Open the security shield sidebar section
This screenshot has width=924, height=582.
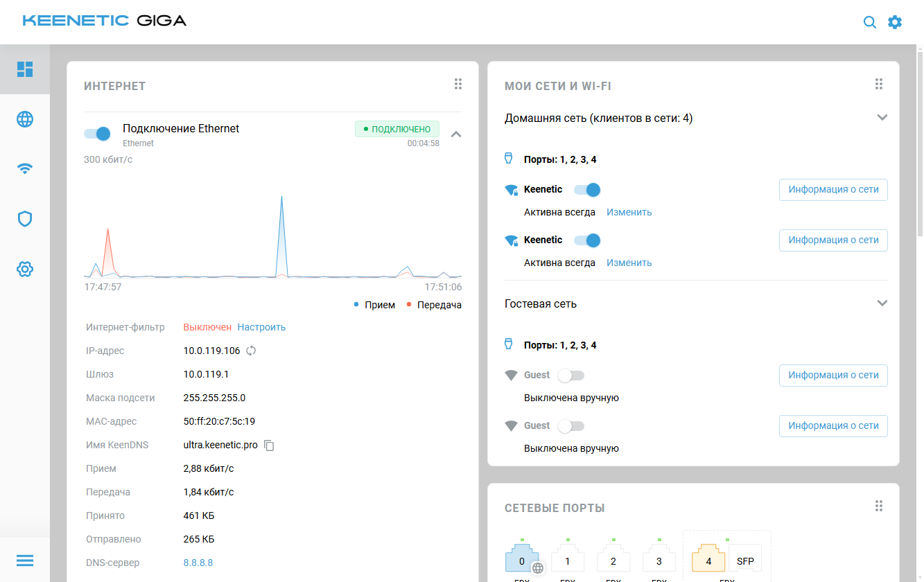coord(25,219)
